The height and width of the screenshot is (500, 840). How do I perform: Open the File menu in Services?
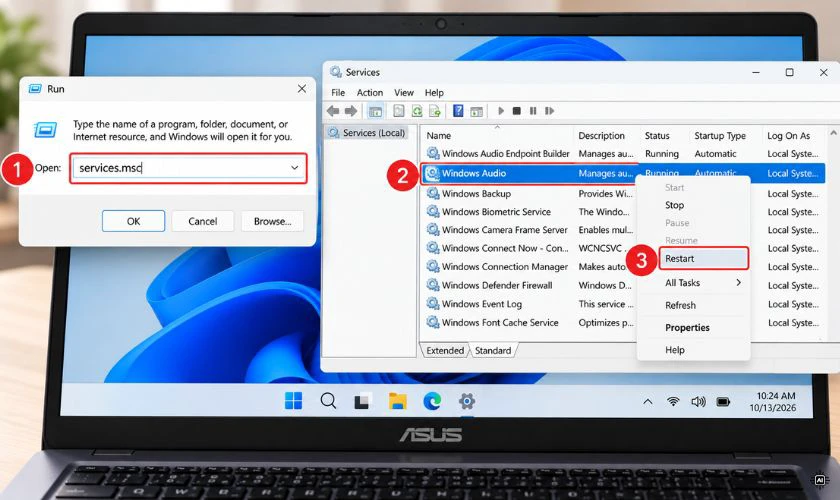338,92
